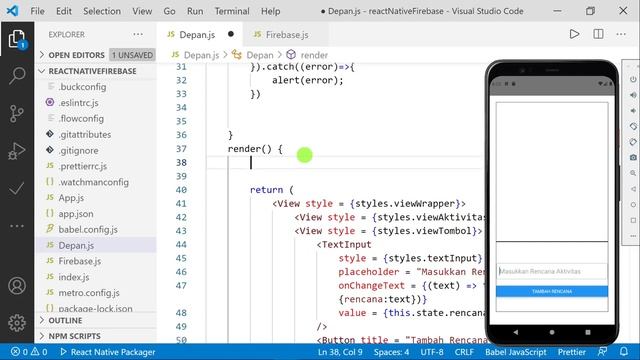This screenshot has height=360, width=640.
Task: Split the editor to the right
Action: tap(598, 34)
